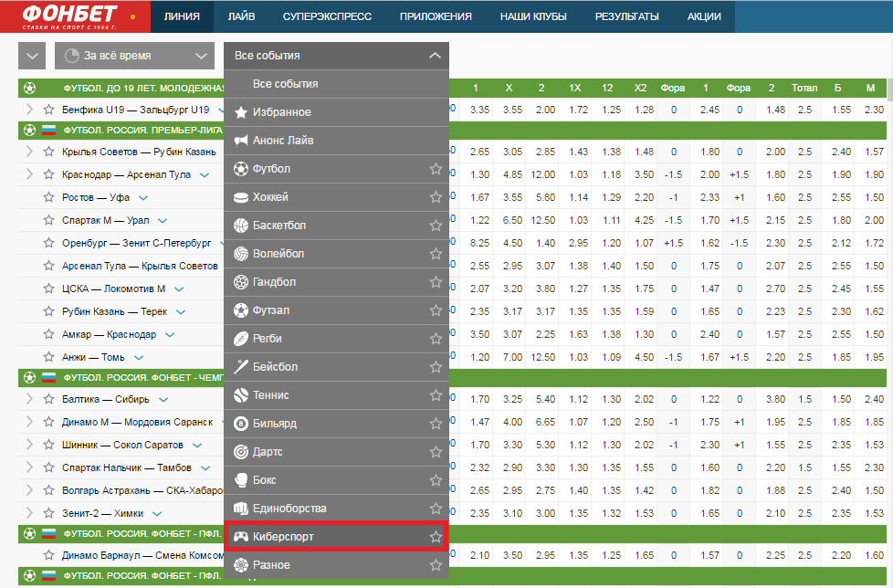Switch to the ЛАЙВ tab
The height and width of the screenshot is (588, 893).
tap(241, 16)
